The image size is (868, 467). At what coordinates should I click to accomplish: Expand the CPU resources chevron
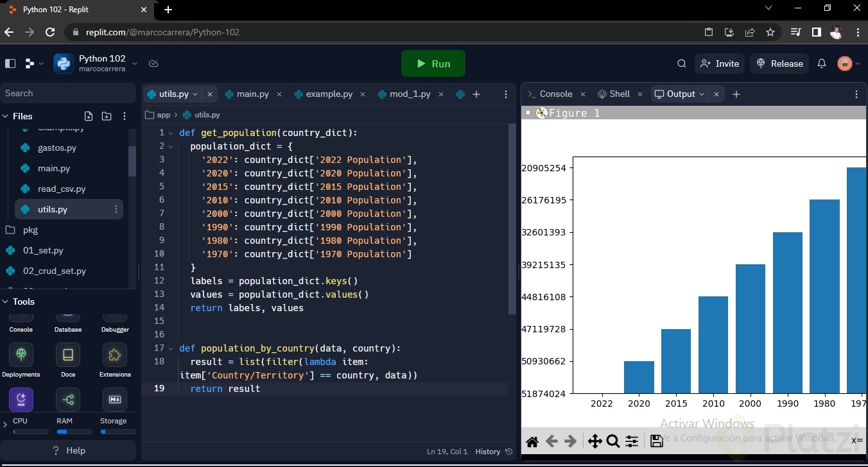tap(5, 425)
